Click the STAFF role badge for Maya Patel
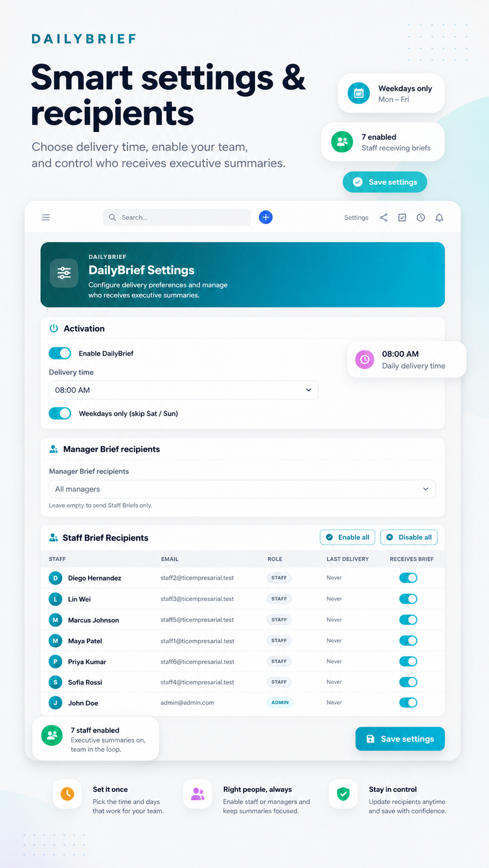The height and width of the screenshot is (868, 489). point(279,641)
